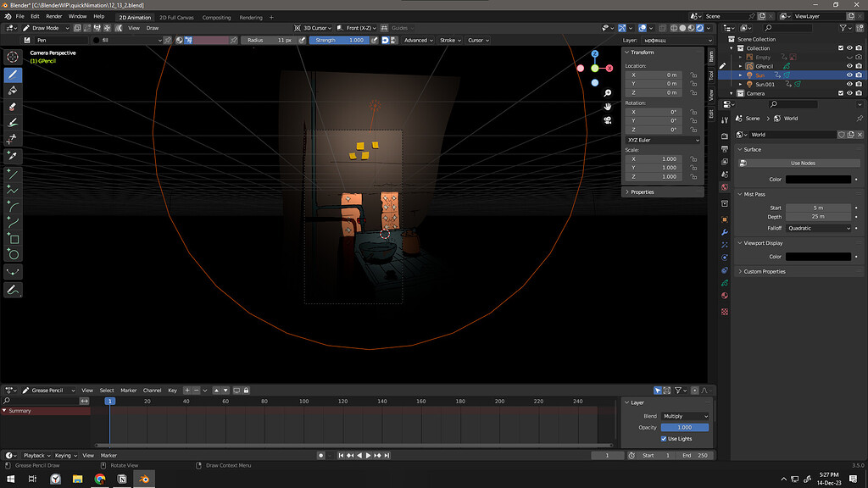Switch to the Compositing workspace tab
Viewport: 868px width, 488px height.
click(216, 17)
